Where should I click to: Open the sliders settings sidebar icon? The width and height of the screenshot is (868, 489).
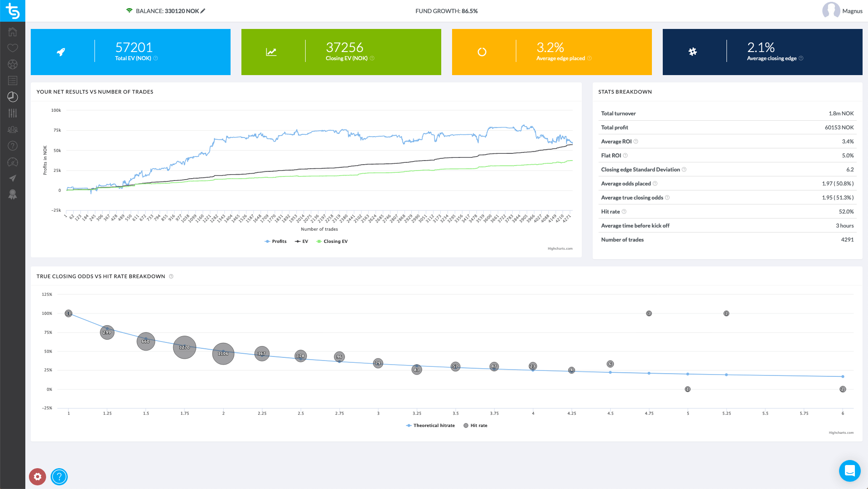13,113
